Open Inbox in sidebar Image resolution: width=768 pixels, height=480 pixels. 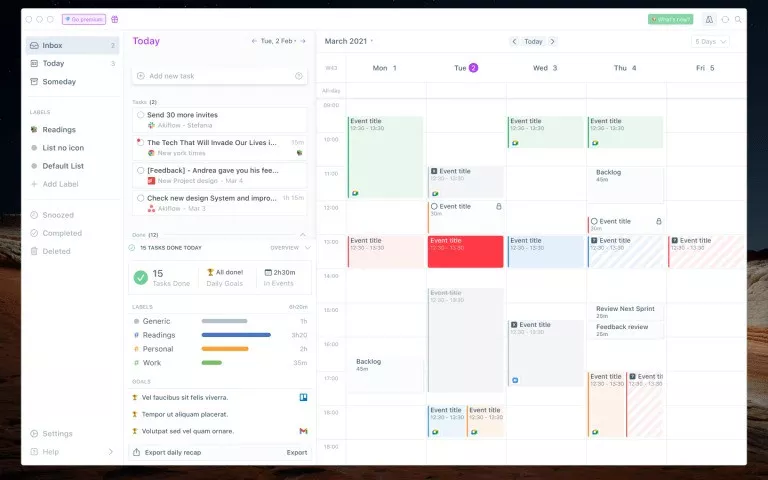(x=72, y=45)
